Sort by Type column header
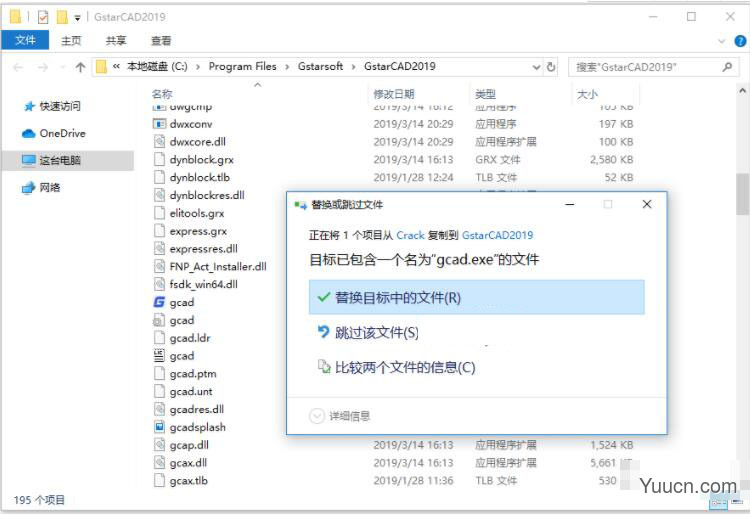750x516 pixels. pyautogui.click(x=485, y=94)
